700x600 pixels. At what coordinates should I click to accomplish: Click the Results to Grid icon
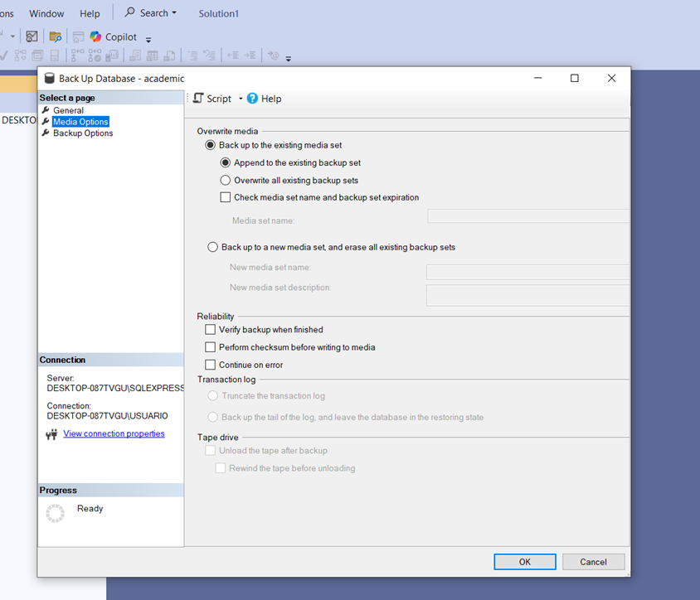pos(153,56)
